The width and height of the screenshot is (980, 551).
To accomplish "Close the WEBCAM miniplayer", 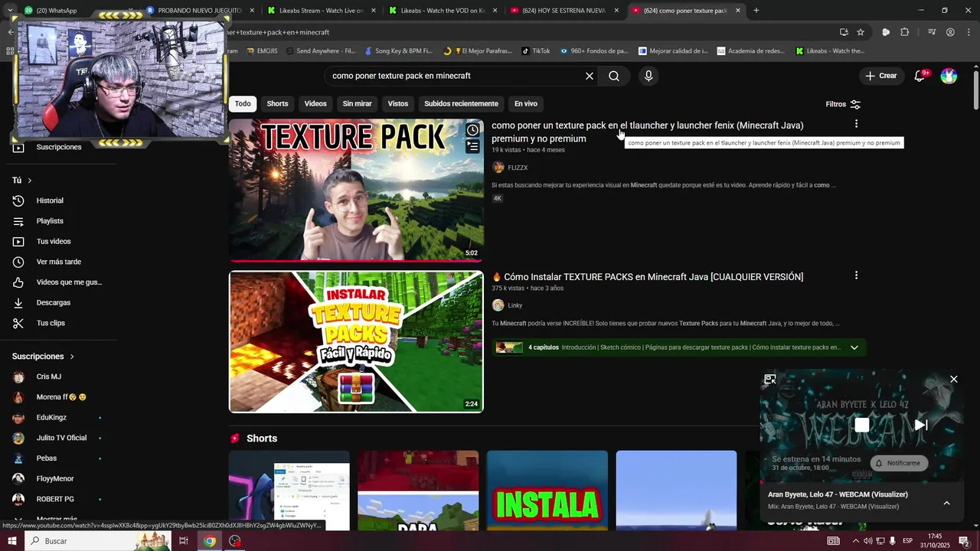I will pos(954,380).
